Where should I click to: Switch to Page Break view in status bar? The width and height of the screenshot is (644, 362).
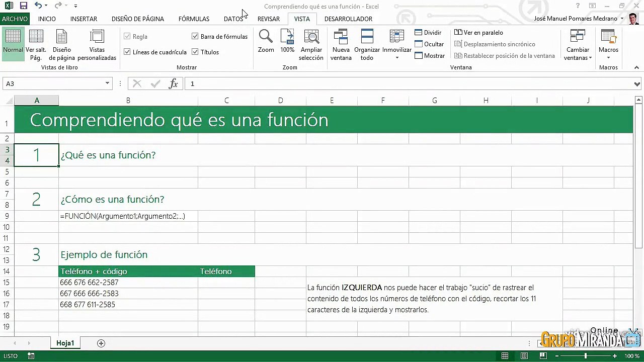543,356
